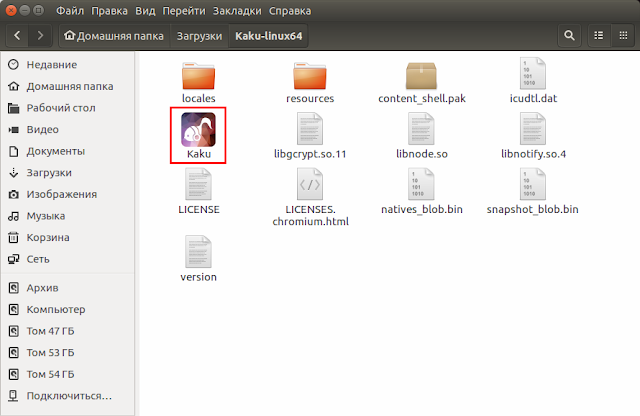
Task: Open the Перейти menu
Action: [184, 11]
